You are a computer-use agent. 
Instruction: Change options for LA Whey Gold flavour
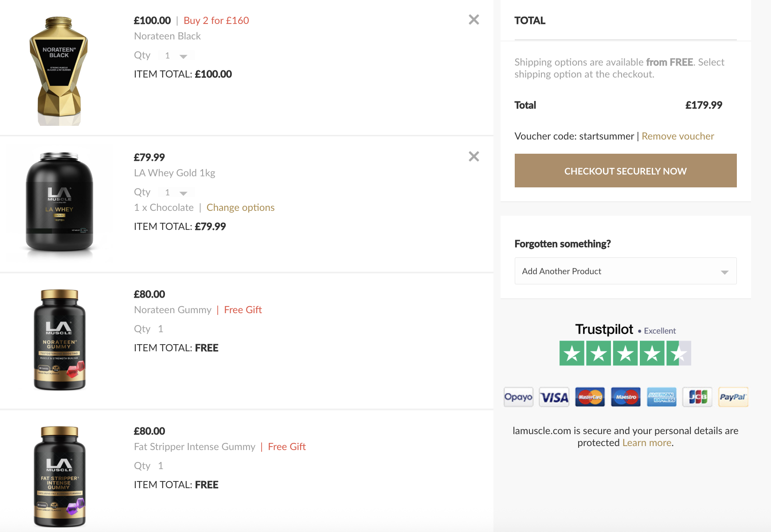240,208
